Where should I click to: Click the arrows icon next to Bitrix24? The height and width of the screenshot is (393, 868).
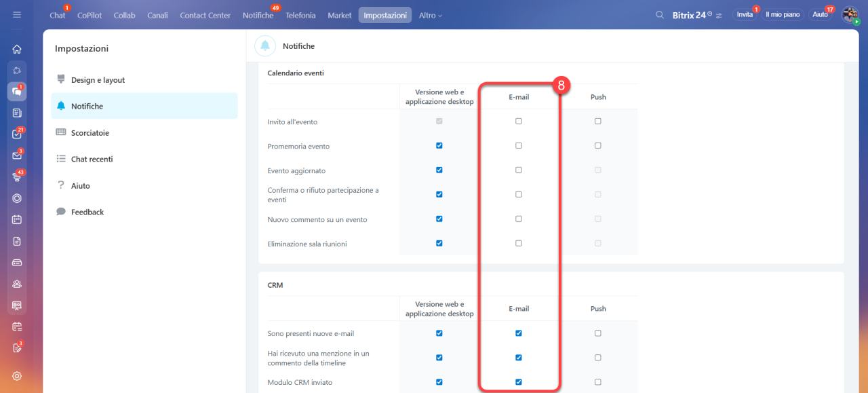719,15
